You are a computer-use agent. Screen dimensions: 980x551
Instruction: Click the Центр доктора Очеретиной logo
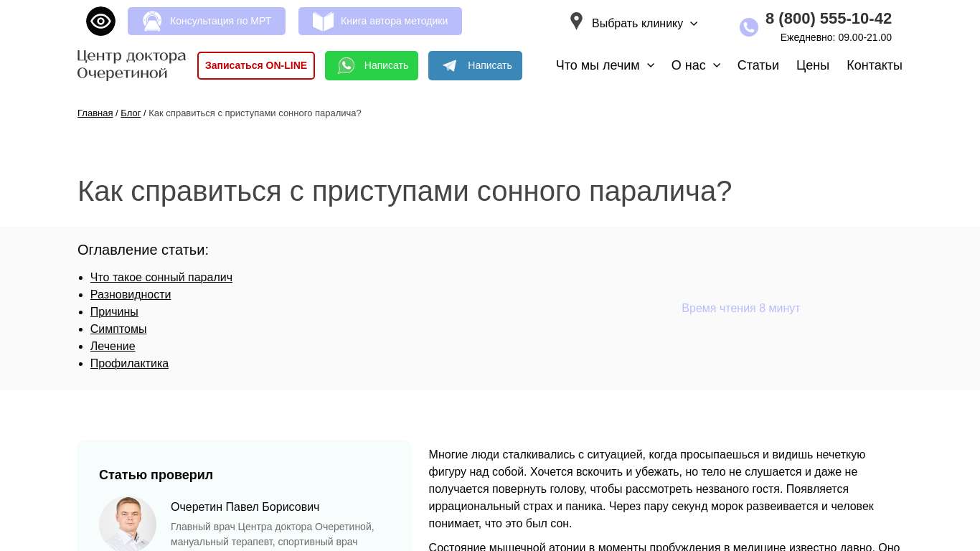coord(131,65)
